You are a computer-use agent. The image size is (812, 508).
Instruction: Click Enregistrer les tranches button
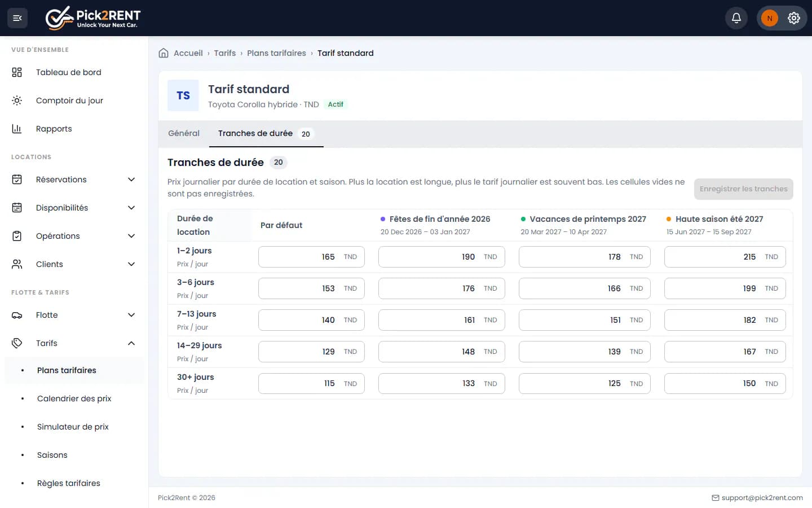(743, 189)
